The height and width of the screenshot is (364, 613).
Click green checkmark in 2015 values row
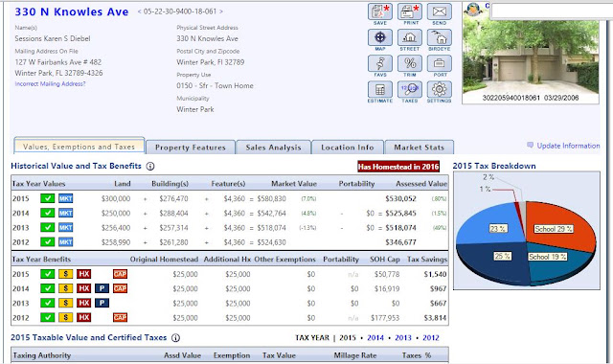[47, 198]
